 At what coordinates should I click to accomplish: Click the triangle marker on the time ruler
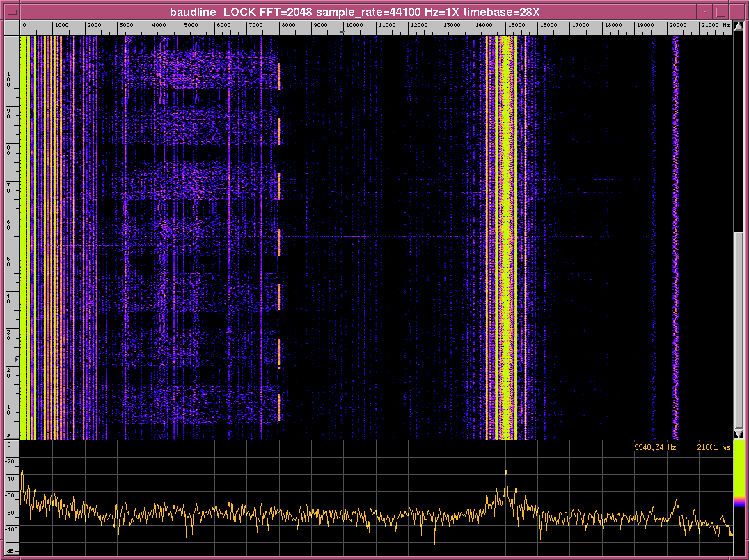pos(17,358)
